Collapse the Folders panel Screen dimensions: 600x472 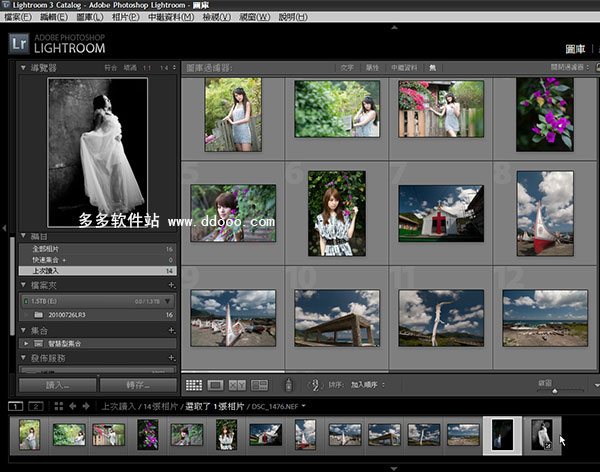click(23, 285)
